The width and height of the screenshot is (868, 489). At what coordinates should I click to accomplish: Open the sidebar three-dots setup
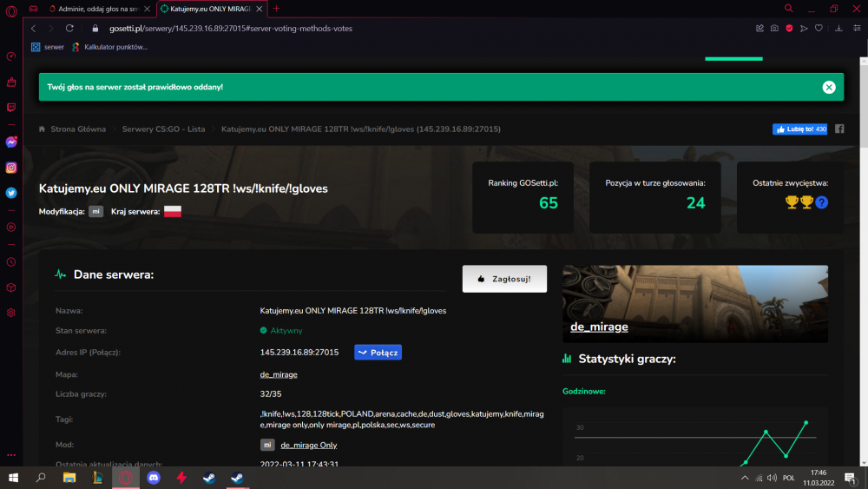(11, 455)
